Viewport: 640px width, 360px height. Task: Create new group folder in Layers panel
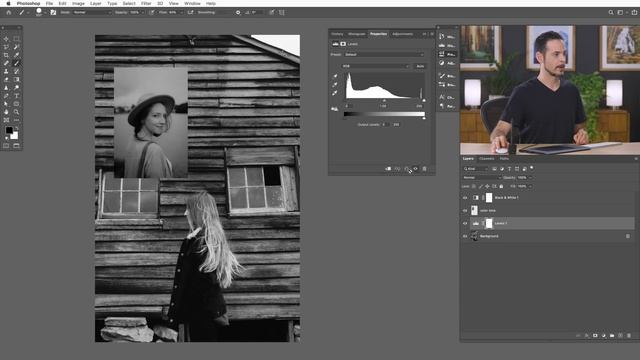pyautogui.click(x=612, y=336)
